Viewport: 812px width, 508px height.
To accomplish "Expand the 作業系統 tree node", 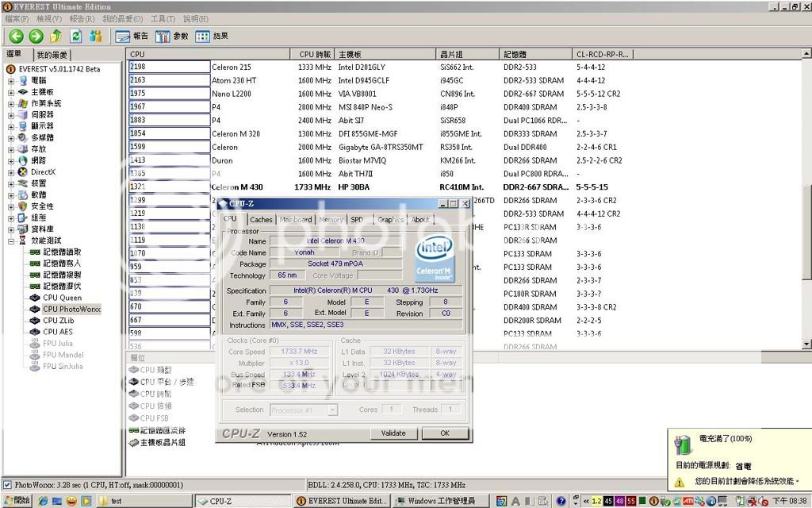I will (x=11, y=104).
